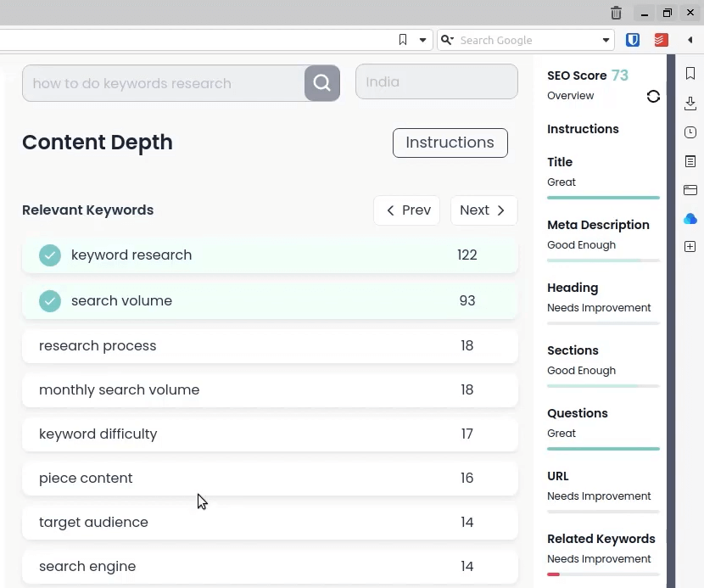This screenshot has height=588, width=704.
Task: Click the Instructions button
Action: (450, 143)
